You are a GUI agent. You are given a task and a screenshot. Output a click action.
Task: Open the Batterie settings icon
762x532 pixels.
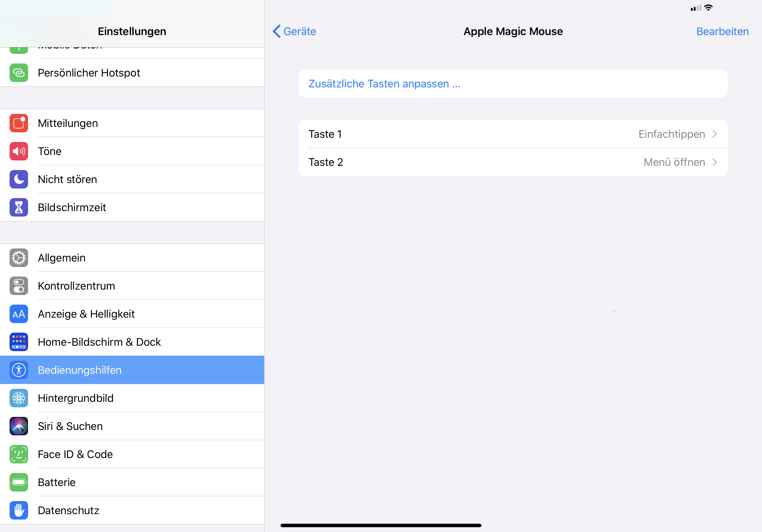19,482
